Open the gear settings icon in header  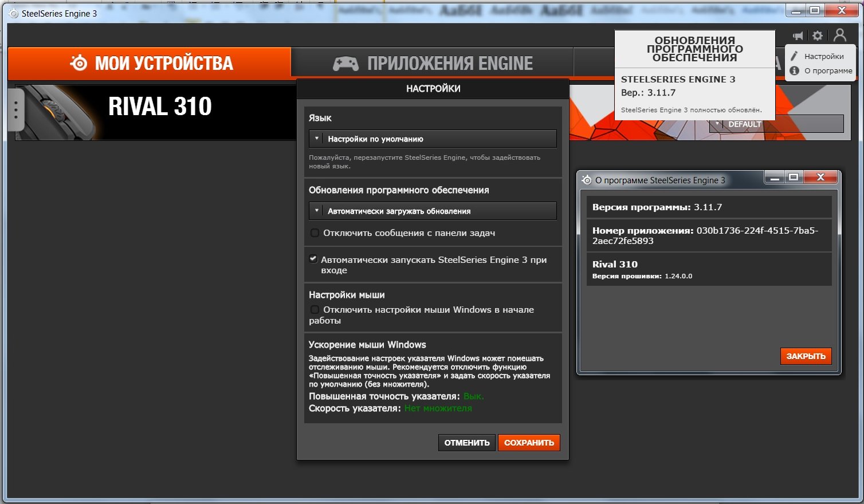pyautogui.click(x=818, y=36)
